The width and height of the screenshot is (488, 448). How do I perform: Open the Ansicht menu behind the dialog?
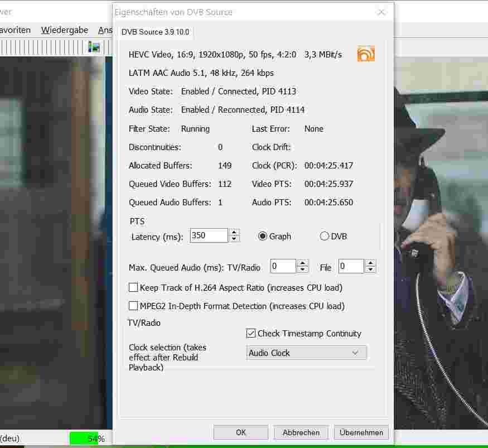pyautogui.click(x=105, y=30)
